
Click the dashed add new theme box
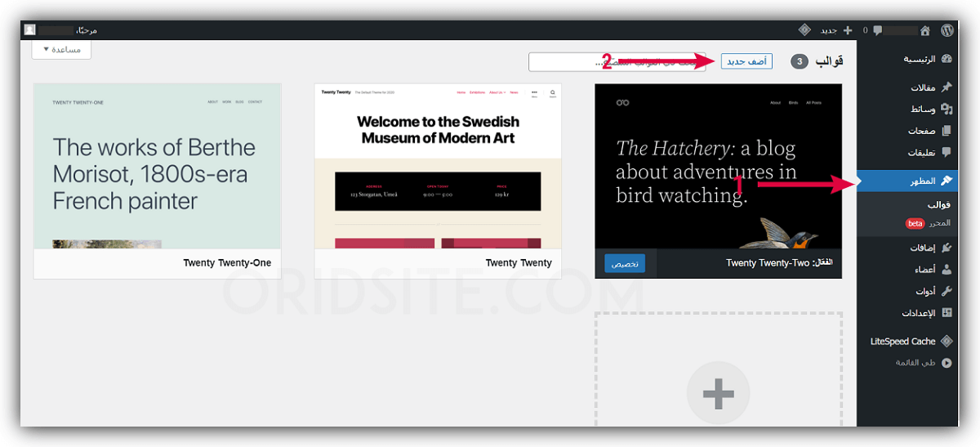pos(718,369)
